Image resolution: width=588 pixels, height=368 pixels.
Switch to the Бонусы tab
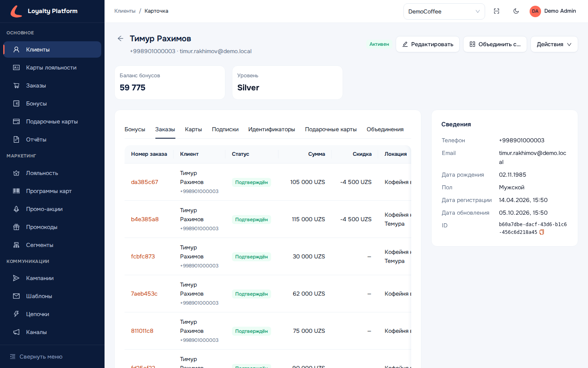[135, 129]
